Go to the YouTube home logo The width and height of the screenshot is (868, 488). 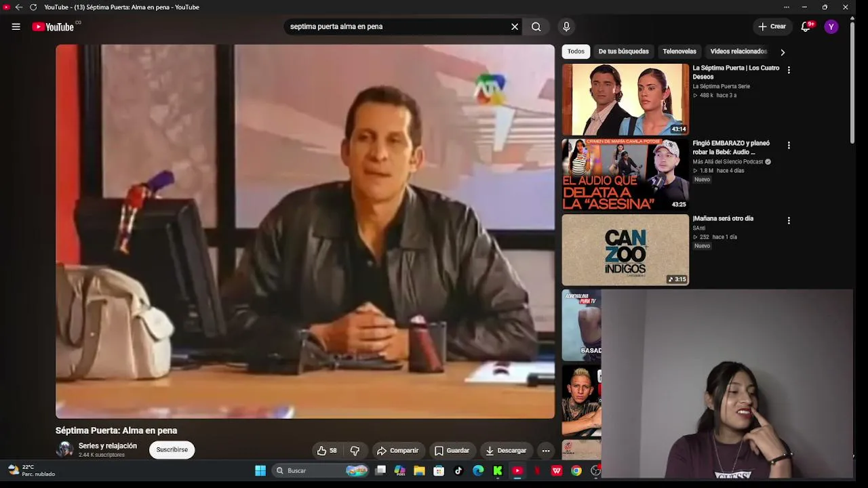(x=53, y=26)
